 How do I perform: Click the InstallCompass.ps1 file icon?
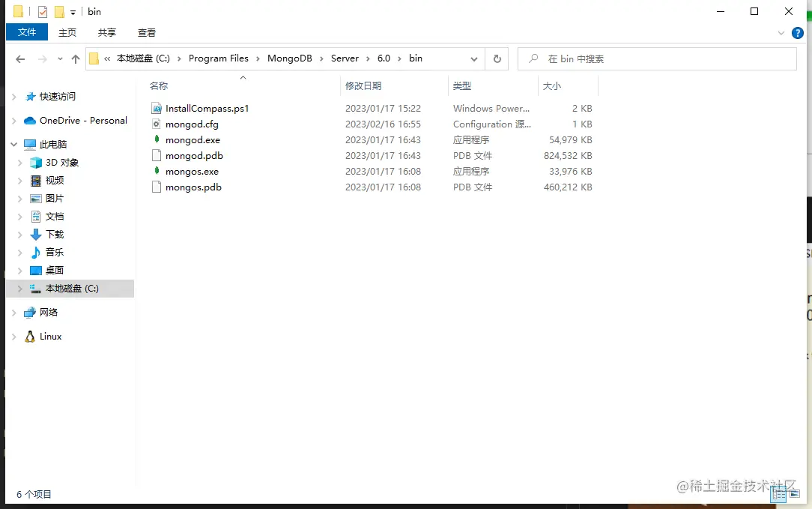pos(157,109)
